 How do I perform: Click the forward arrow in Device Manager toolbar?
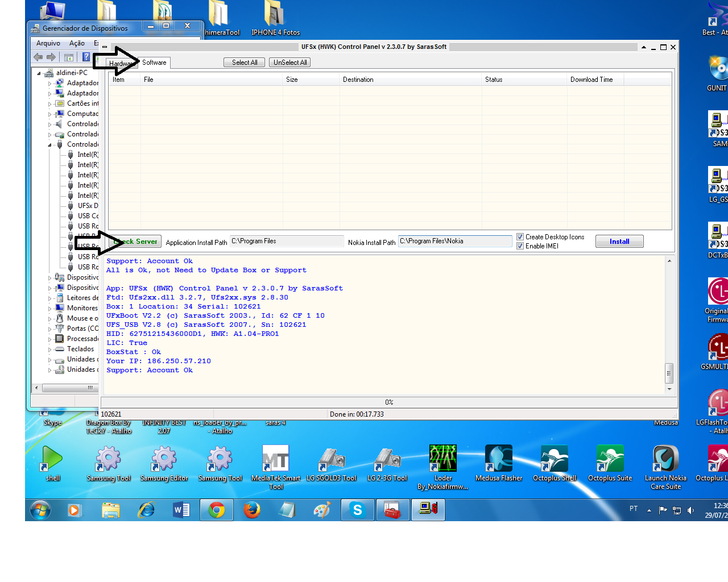point(51,57)
